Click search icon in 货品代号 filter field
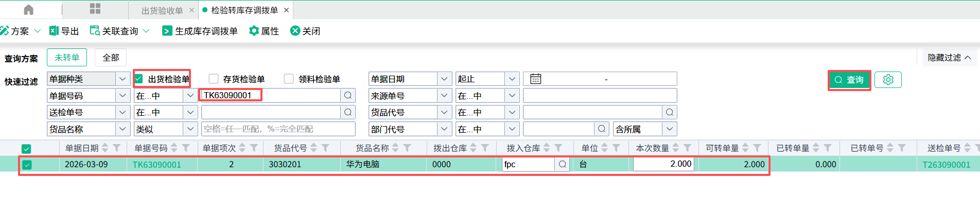980x214 pixels. (669, 113)
